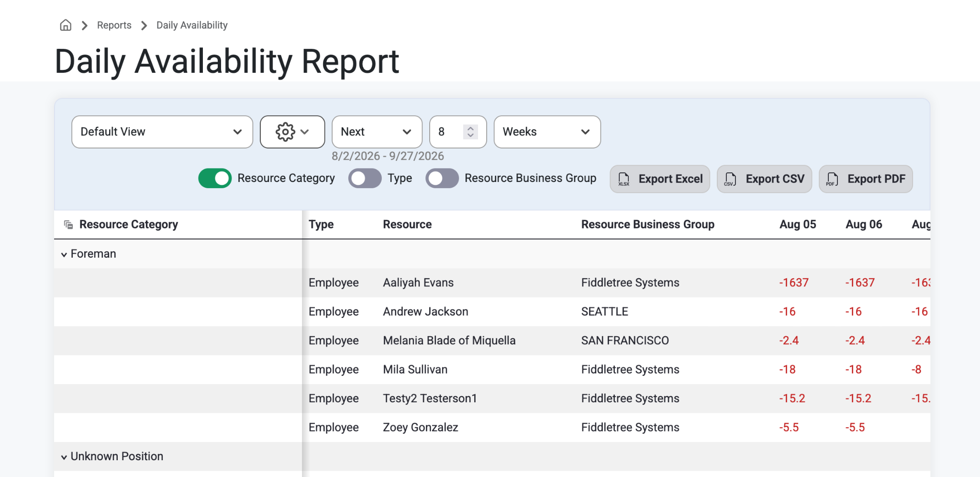Screen dimensions: 980x477
Task: Click the Aug 06 column header
Action: (x=864, y=224)
